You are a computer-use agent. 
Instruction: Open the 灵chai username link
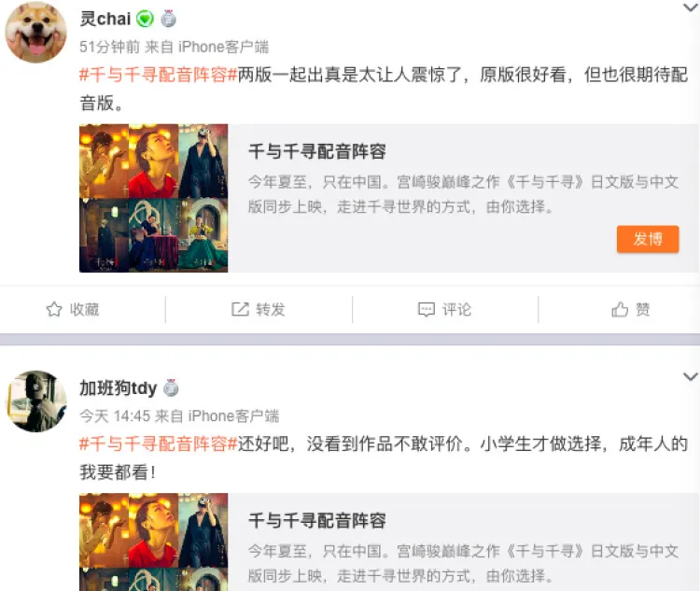(105, 19)
